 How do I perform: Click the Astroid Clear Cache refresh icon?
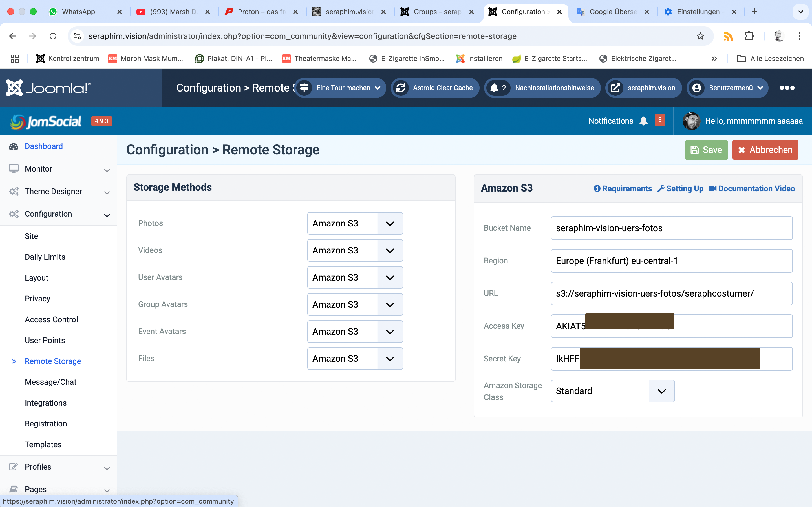[x=401, y=88]
